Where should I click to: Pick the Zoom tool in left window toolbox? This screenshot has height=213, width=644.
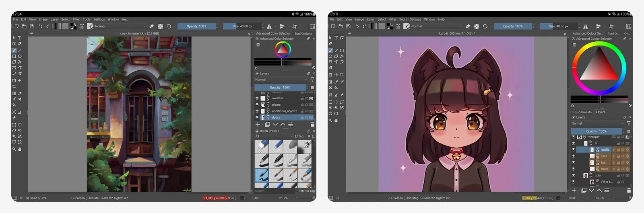tap(14, 149)
